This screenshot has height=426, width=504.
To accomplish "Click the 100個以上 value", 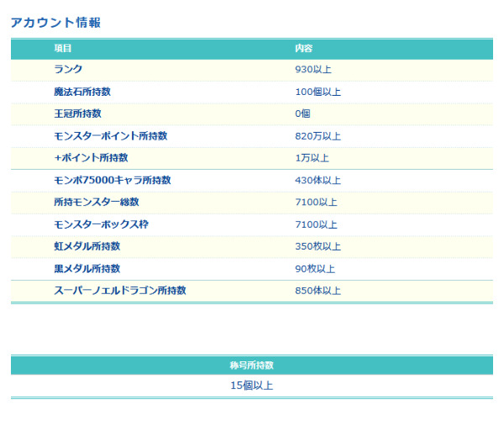I will (318, 92).
